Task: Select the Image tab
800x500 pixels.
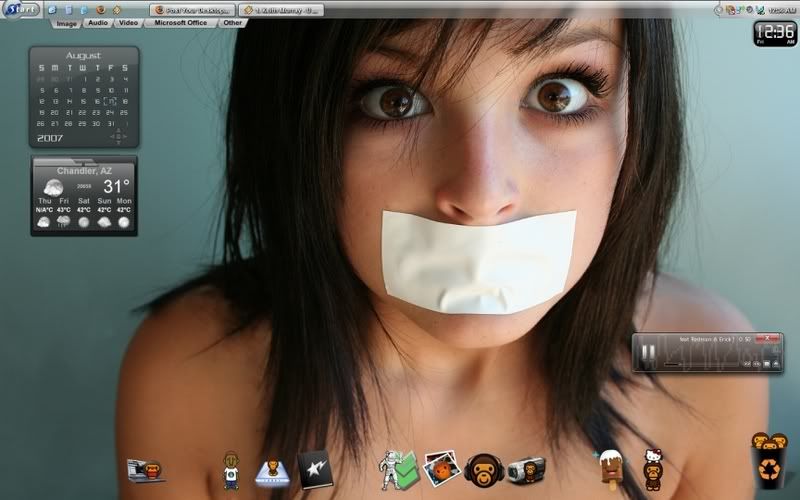Action: point(66,23)
